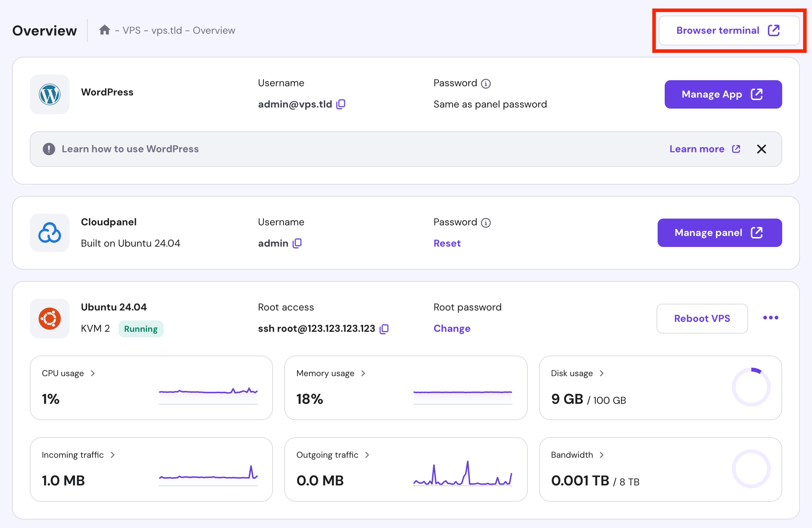Click the Ubuntu logo icon
812x528 pixels.
tap(50, 318)
